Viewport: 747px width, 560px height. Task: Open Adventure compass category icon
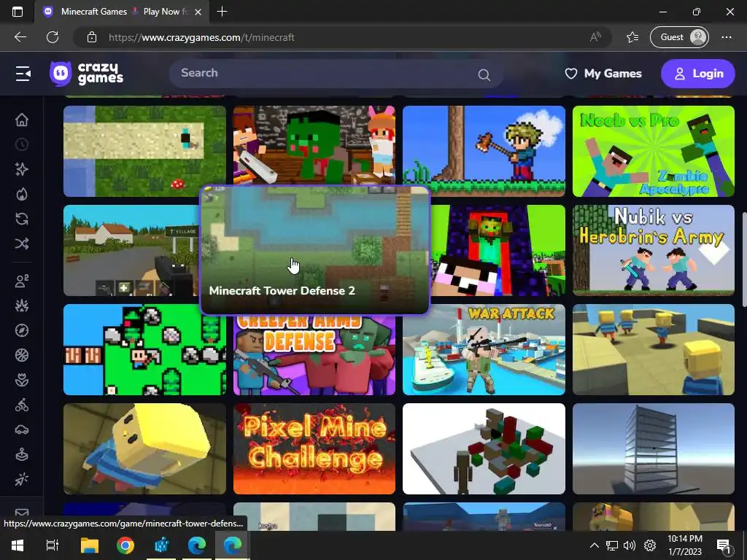pos(21,330)
